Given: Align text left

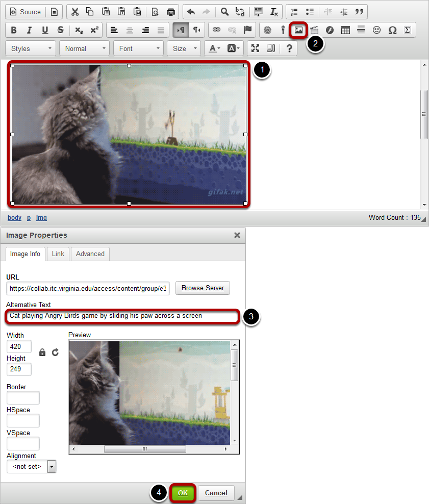Looking at the screenshot, I should 114,30.
